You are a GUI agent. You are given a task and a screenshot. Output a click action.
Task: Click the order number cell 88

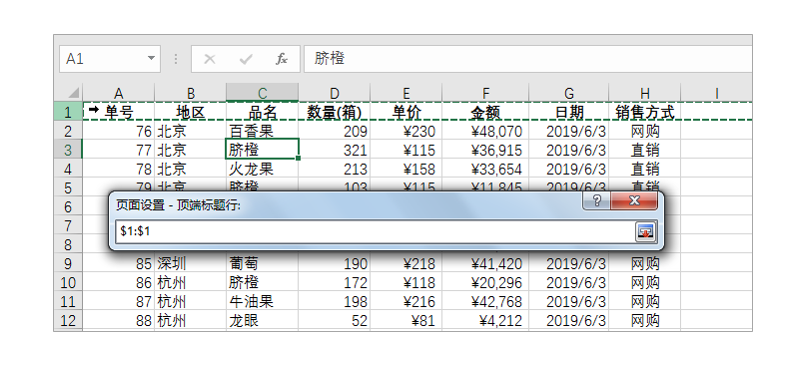tap(118, 321)
